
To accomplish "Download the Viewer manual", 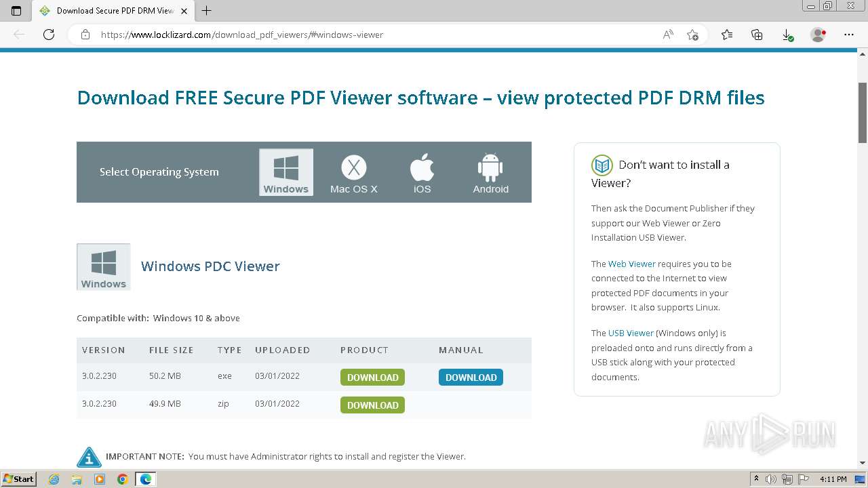I will 471,378.
